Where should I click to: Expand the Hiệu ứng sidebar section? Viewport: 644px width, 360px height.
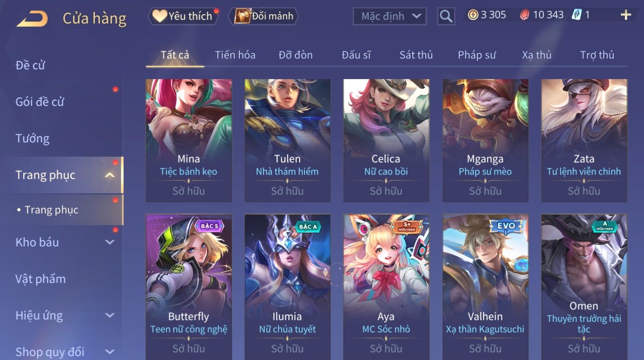pos(110,315)
